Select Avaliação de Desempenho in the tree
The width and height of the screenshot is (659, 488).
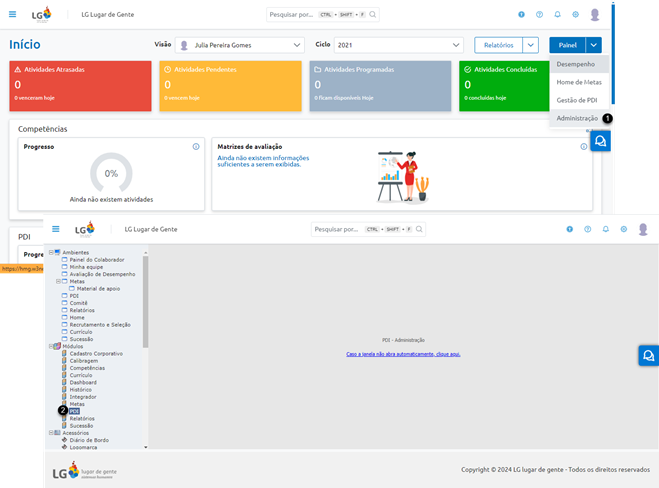click(102, 274)
